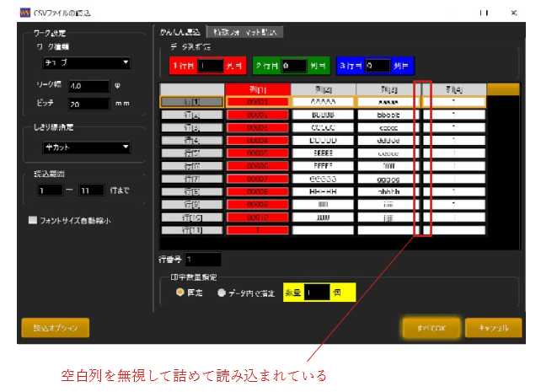Image resolution: width=541 pixels, height=392 pixels.
Task: Click the work width field showing 4.0
Action: [x=88, y=86]
